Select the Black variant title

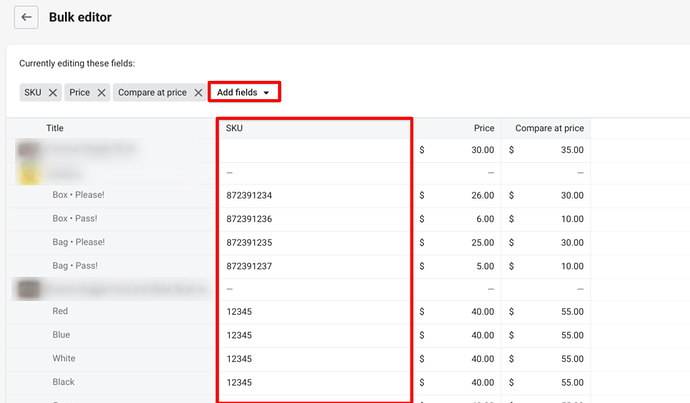point(63,382)
